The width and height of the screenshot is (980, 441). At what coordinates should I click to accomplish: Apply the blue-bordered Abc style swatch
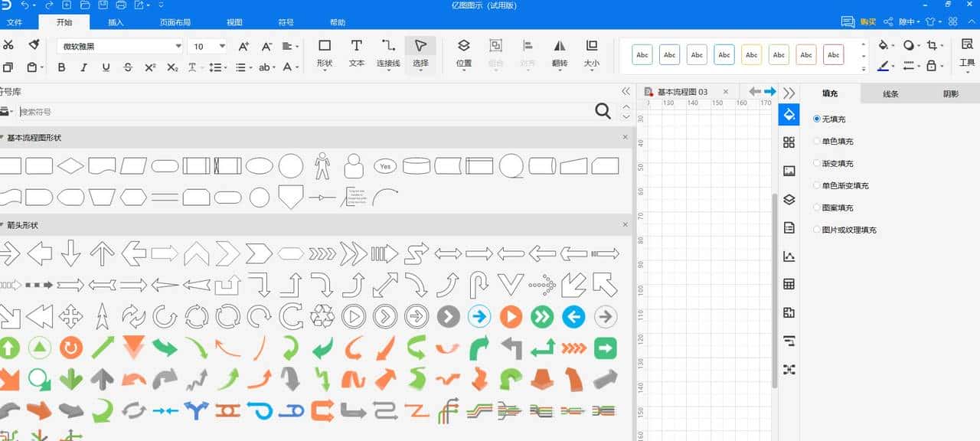(724, 55)
